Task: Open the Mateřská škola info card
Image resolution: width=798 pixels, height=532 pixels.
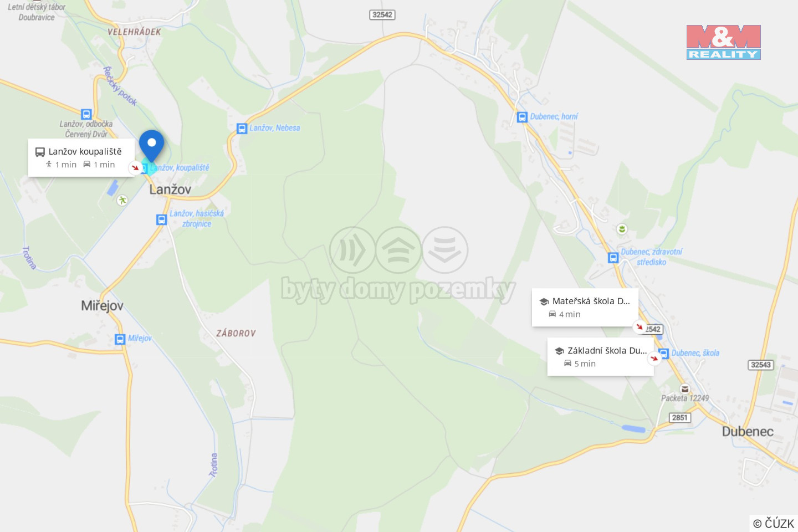Action: [x=585, y=308]
